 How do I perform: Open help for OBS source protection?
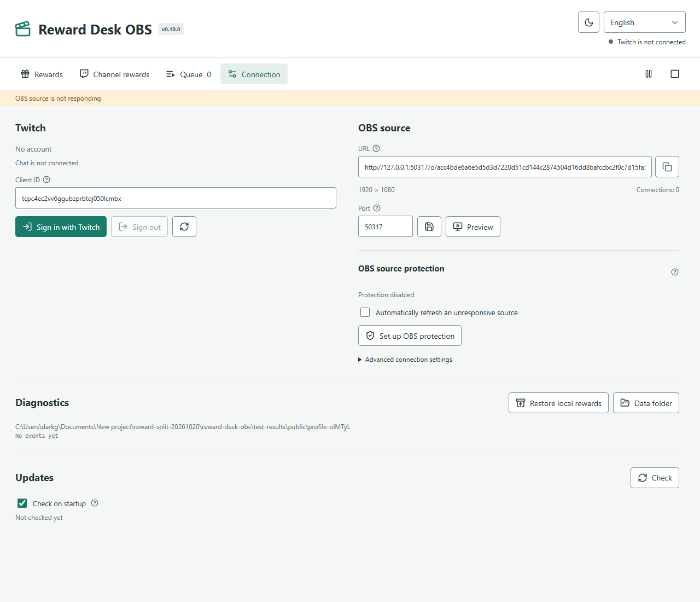675,272
